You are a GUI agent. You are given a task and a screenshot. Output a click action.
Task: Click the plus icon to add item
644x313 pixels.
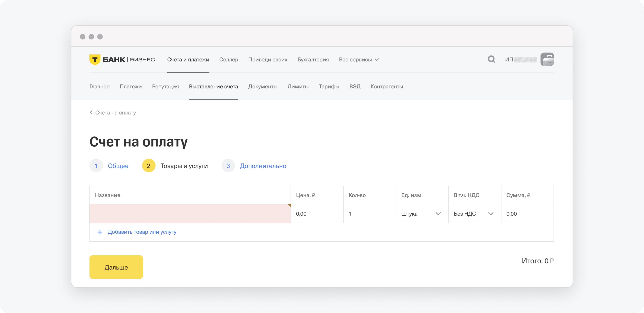tap(100, 232)
